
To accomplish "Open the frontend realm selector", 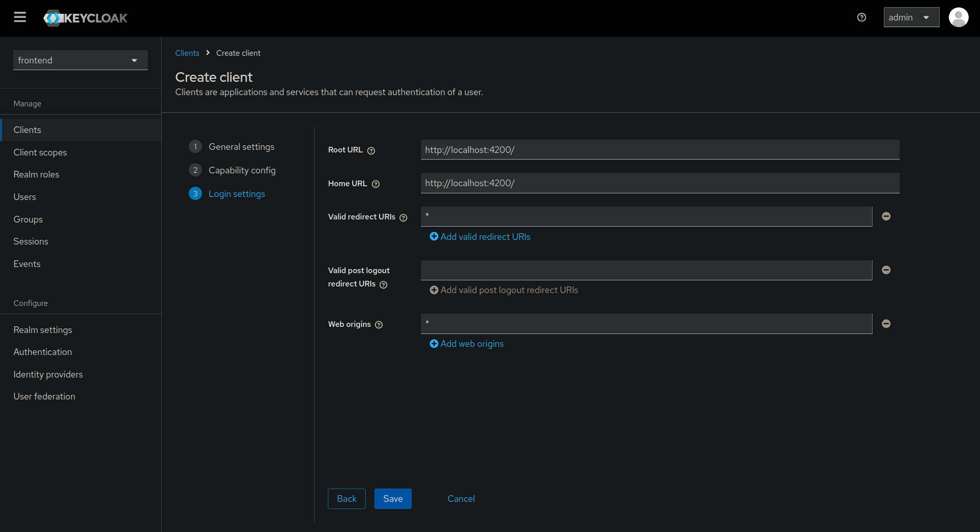I will tap(80, 60).
